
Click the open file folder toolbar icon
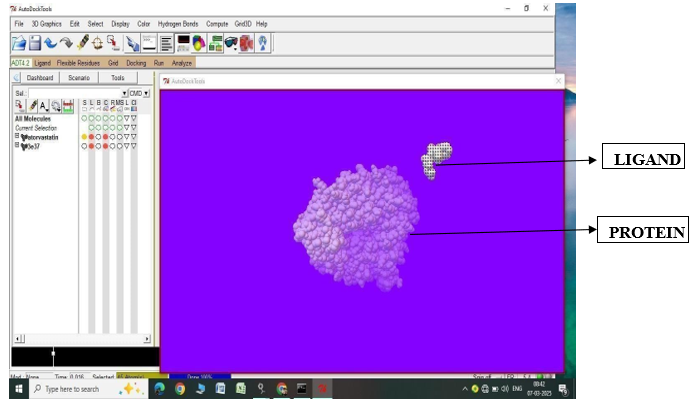pyautogui.click(x=19, y=43)
